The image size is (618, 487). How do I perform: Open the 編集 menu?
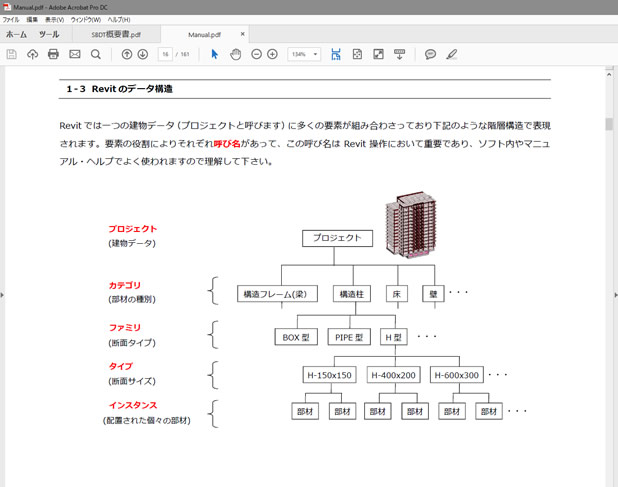point(32,20)
